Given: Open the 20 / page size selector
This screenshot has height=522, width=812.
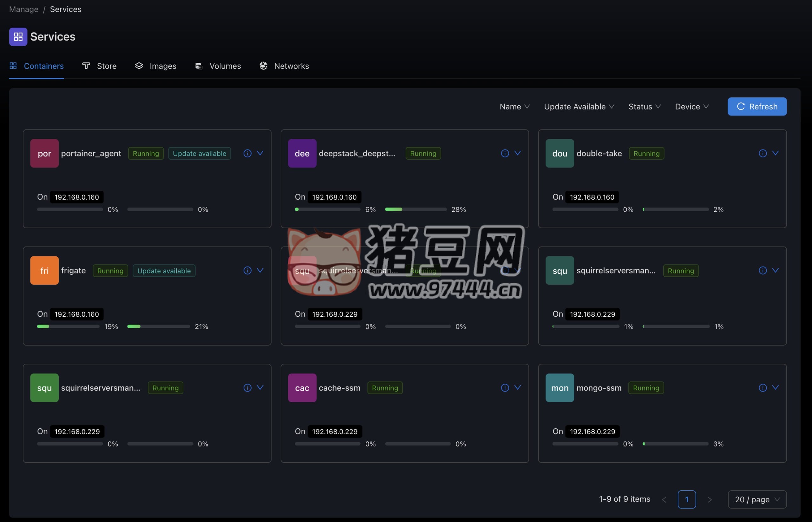Looking at the screenshot, I should [757, 499].
